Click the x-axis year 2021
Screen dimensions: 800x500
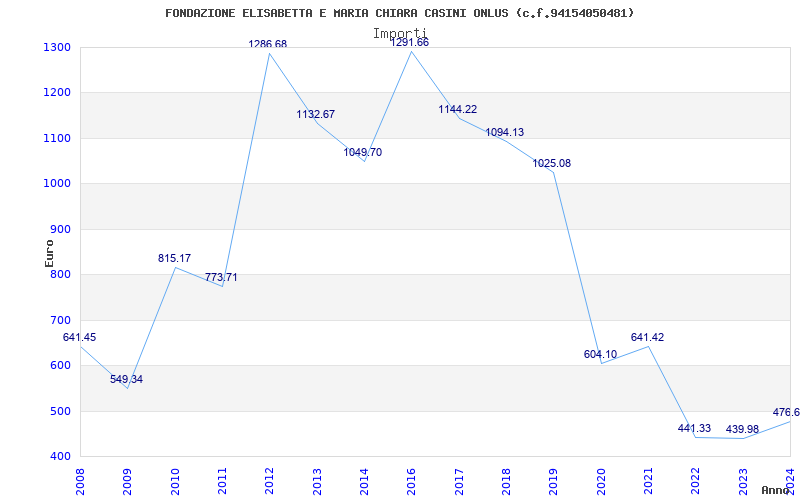coord(648,482)
